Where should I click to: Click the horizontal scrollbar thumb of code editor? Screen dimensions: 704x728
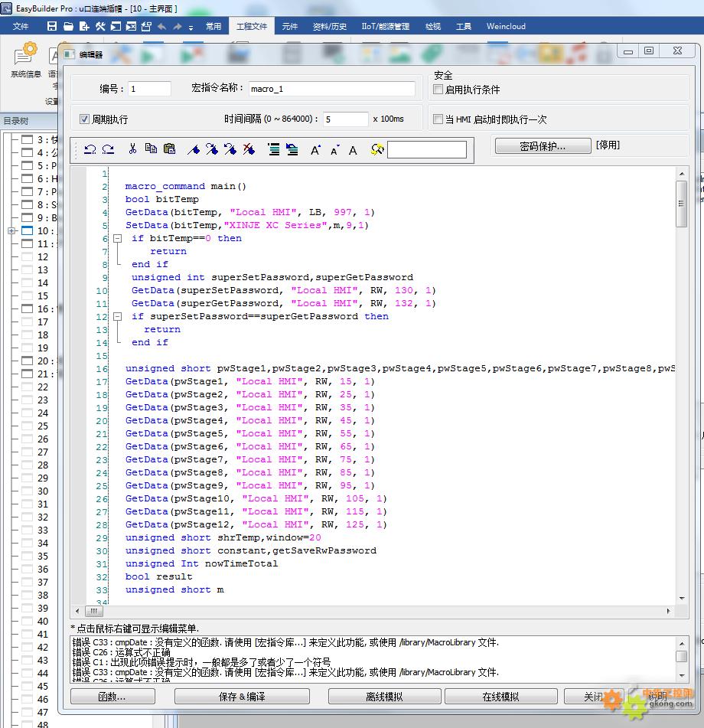[x=94, y=611]
